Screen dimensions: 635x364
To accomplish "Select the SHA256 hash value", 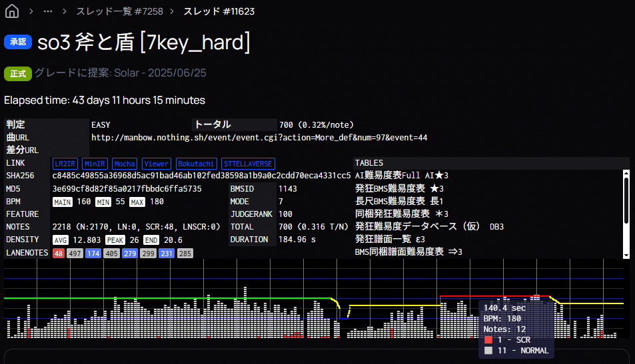I will tap(201, 176).
